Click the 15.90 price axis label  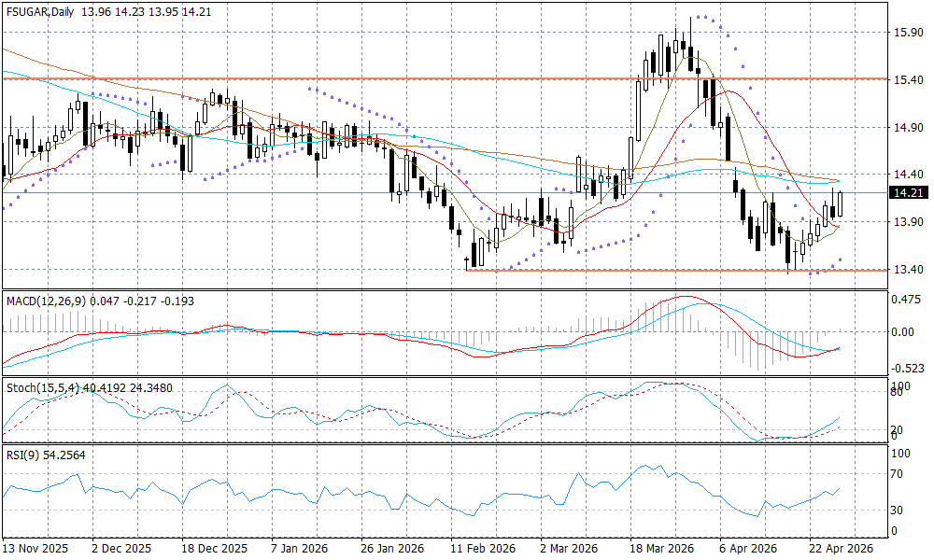[909, 33]
